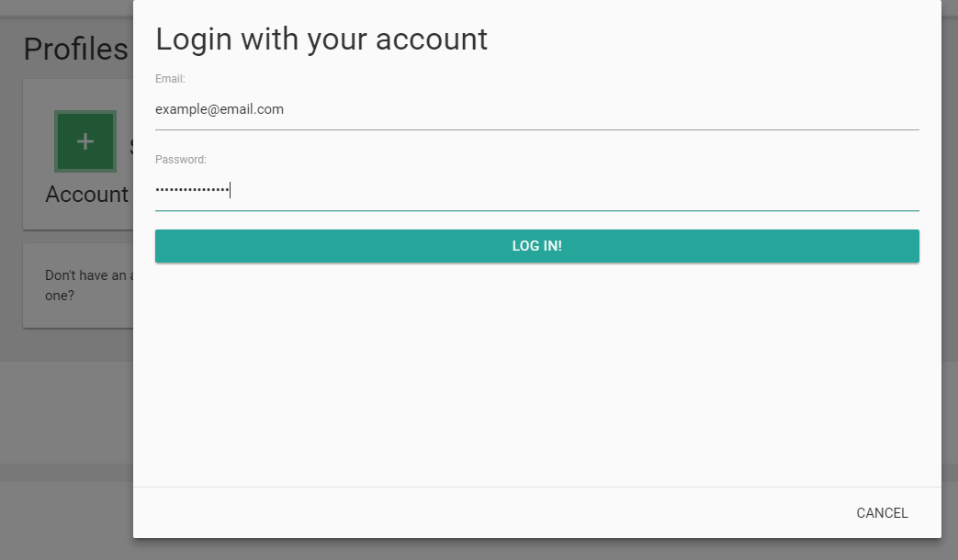
Task: Click the dimmed backdrop right of the dialog
Action: 950,280
